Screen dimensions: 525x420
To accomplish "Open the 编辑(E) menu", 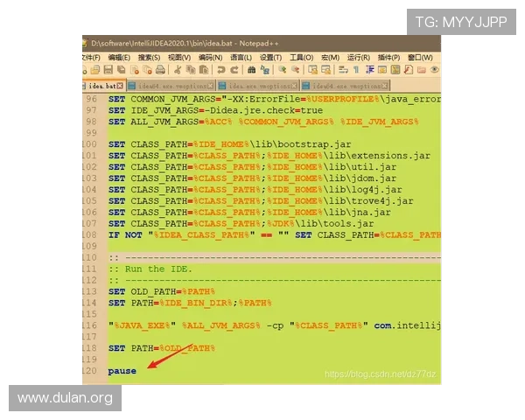I will tap(119, 58).
